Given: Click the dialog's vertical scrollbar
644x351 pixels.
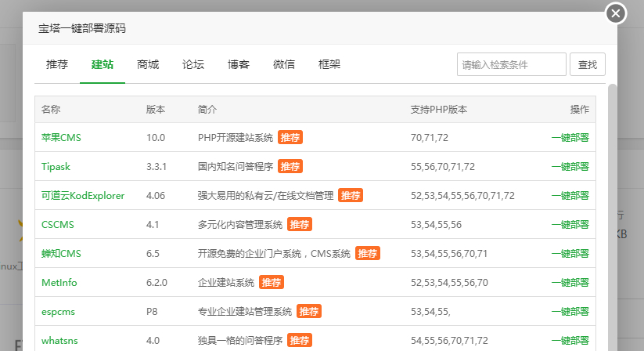Looking at the screenshot, I should coord(613,217).
